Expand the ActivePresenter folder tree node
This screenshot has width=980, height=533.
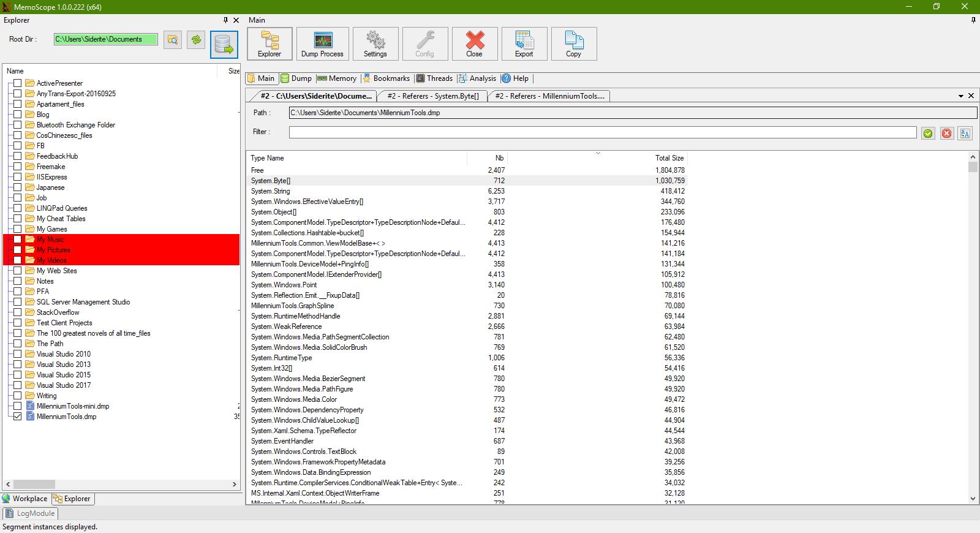click(9, 83)
